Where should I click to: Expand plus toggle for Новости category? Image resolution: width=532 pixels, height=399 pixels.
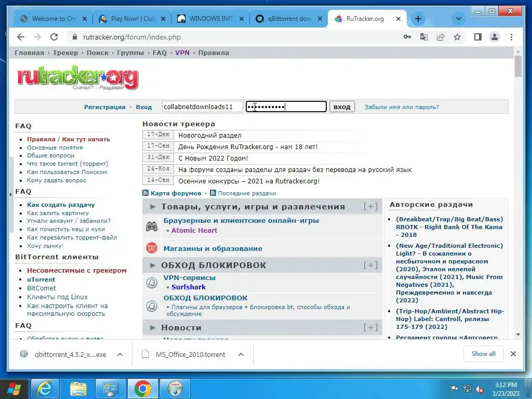tap(370, 327)
